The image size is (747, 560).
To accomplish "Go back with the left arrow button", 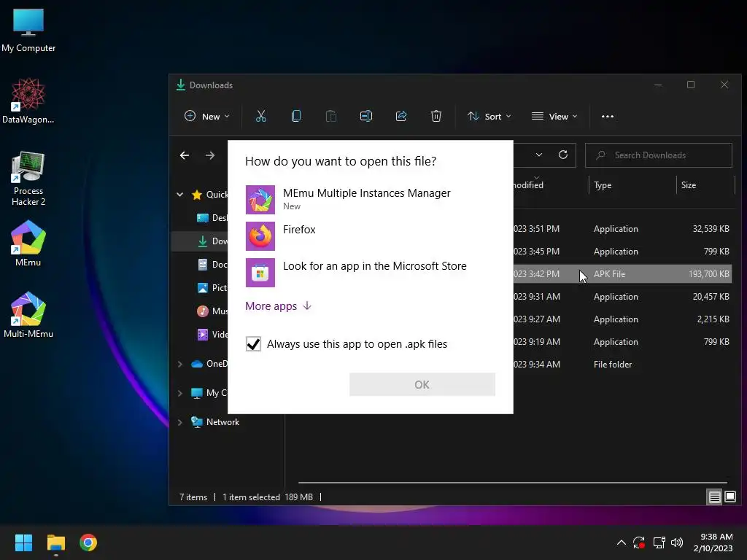I will coord(185,155).
